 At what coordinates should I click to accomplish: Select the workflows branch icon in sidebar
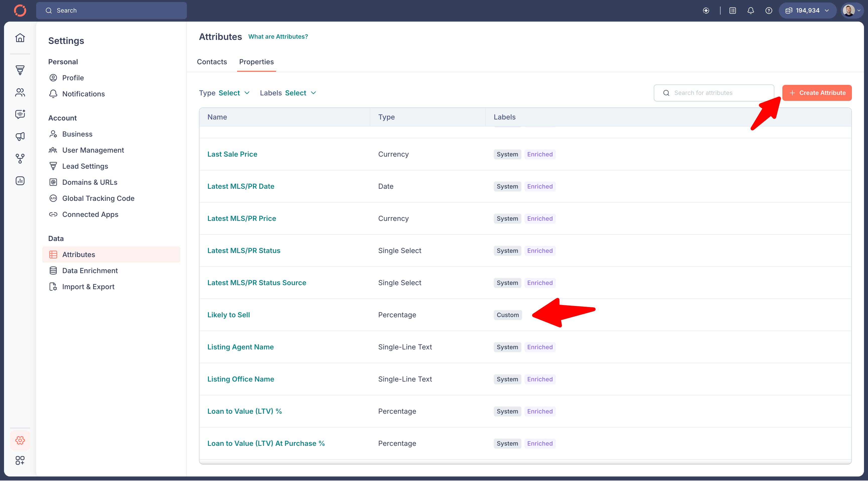tap(20, 158)
